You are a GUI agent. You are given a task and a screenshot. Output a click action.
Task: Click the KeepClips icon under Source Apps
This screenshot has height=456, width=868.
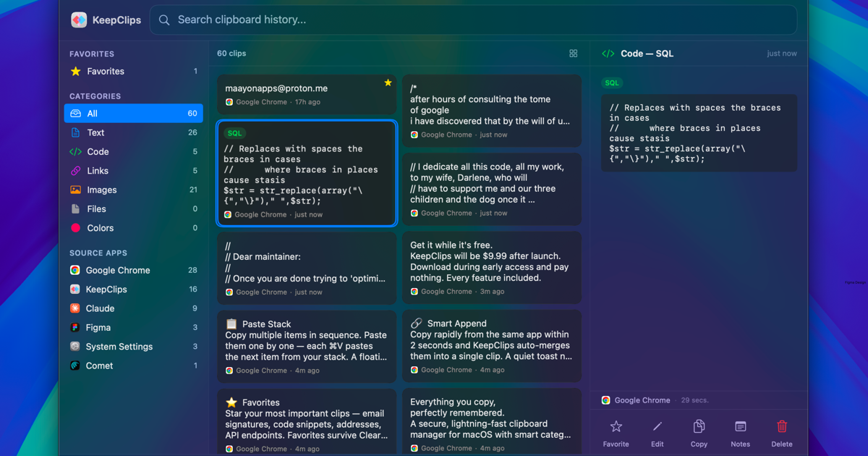(x=75, y=289)
